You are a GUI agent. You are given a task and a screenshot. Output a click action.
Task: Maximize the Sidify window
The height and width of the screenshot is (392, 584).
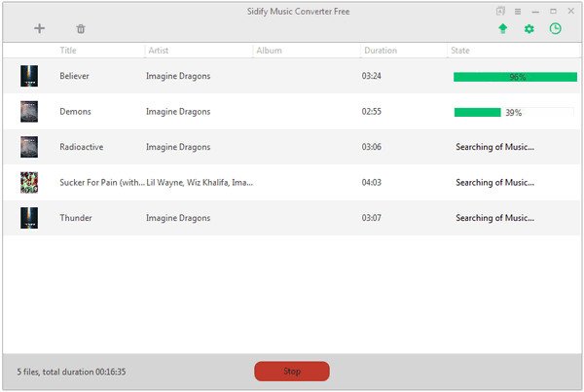tap(554, 11)
